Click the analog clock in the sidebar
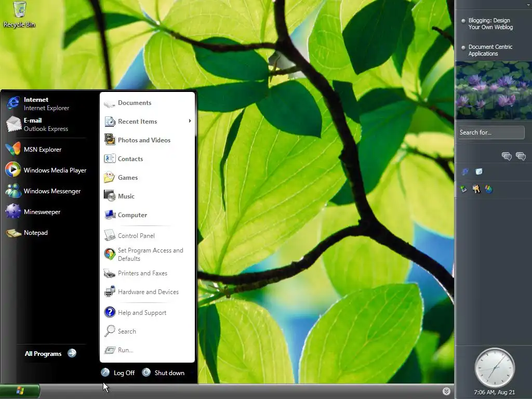The image size is (532, 399). (x=495, y=368)
